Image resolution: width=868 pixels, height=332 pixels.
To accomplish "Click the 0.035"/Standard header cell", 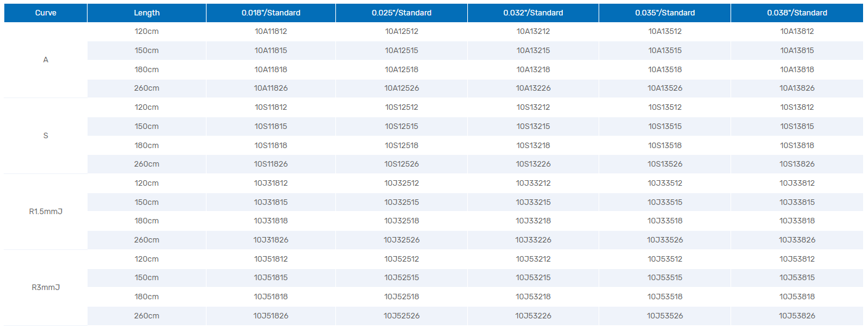I will (665, 13).
